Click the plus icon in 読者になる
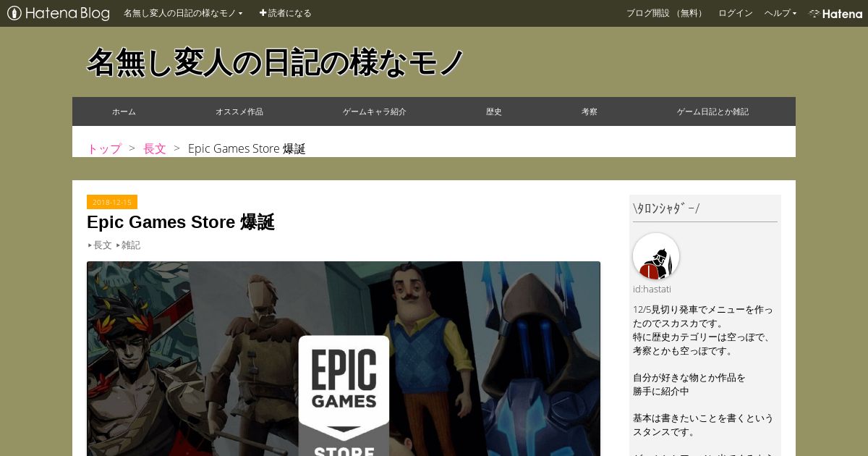The width and height of the screenshot is (868, 456). (x=263, y=13)
